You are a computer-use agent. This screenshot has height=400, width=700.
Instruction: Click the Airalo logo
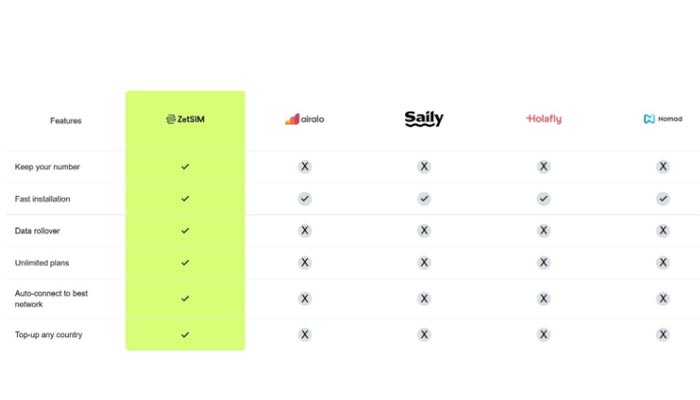pyautogui.click(x=304, y=119)
